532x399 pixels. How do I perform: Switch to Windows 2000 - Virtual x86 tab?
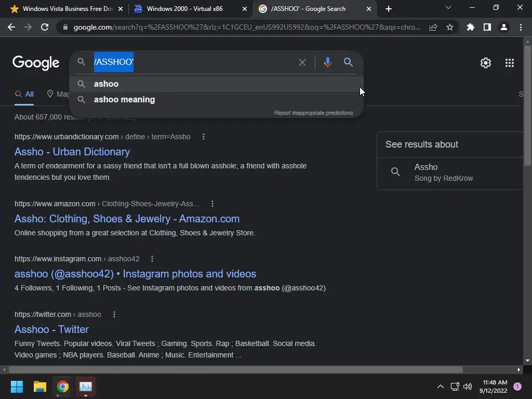pyautogui.click(x=185, y=9)
